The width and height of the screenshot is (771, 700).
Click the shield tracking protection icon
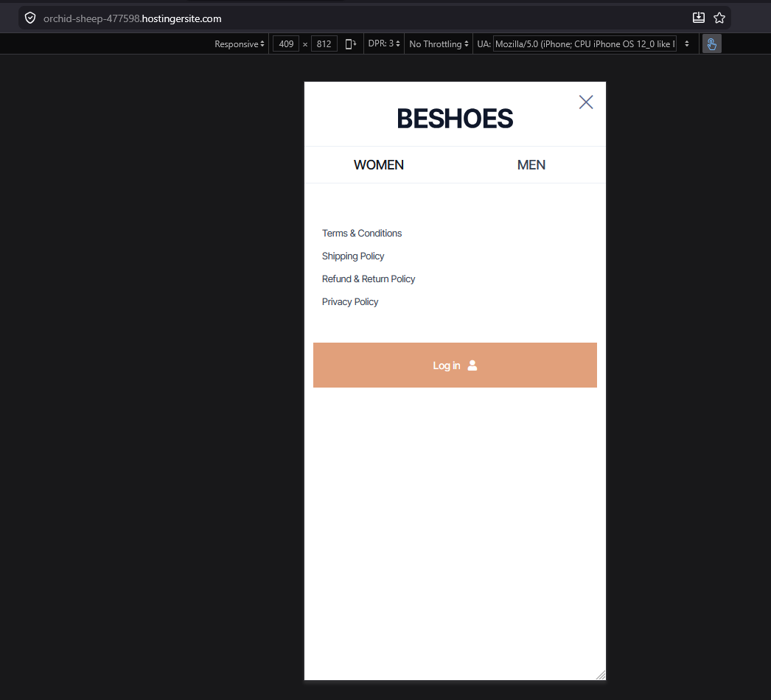coord(30,18)
